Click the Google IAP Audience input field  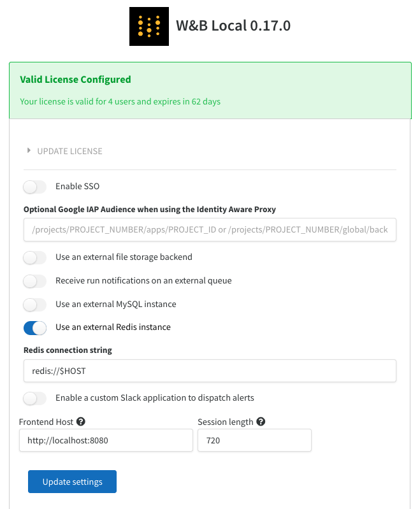210,229
